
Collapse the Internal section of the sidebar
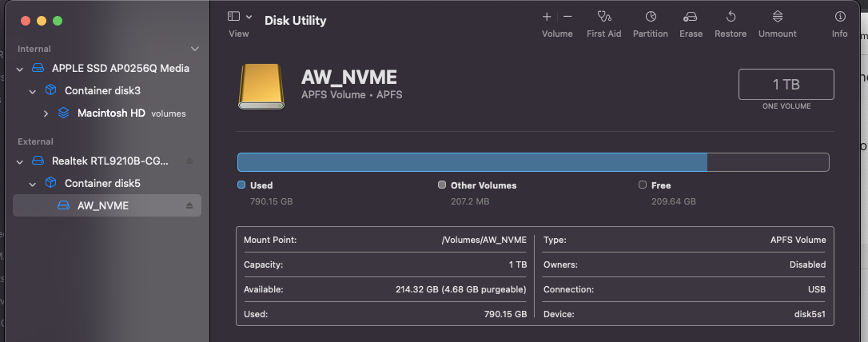[x=194, y=50]
